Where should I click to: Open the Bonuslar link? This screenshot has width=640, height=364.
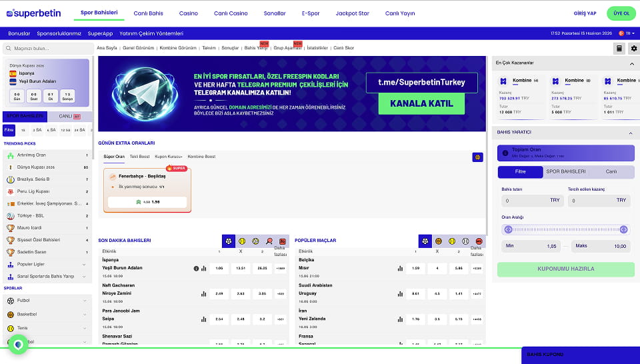pyautogui.click(x=19, y=33)
